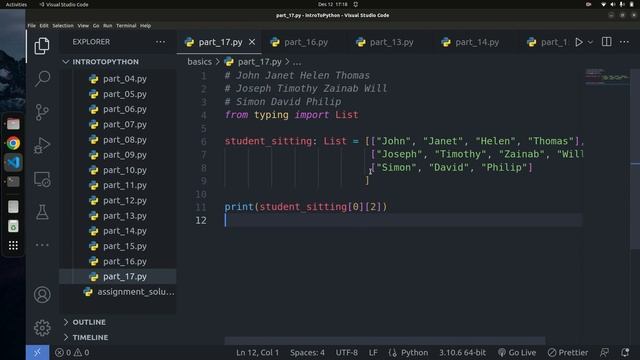The image size is (640, 360).
Task: Open the Accounts menu icon
Action: 42,295
